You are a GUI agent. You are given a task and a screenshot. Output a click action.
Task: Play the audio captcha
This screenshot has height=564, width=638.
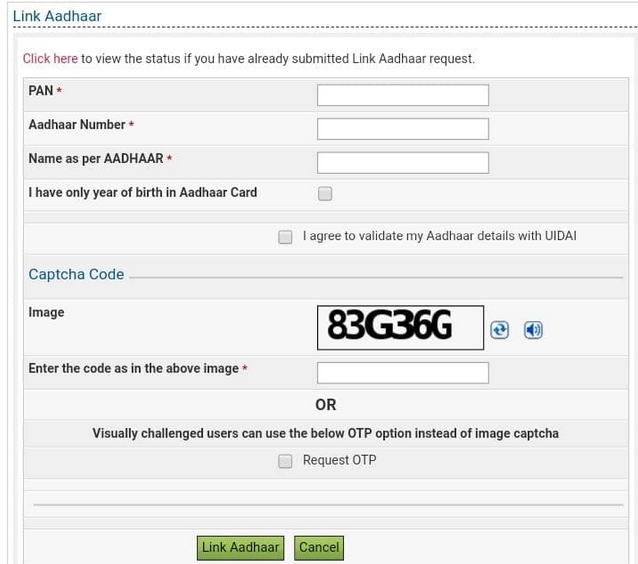coord(533,330)
